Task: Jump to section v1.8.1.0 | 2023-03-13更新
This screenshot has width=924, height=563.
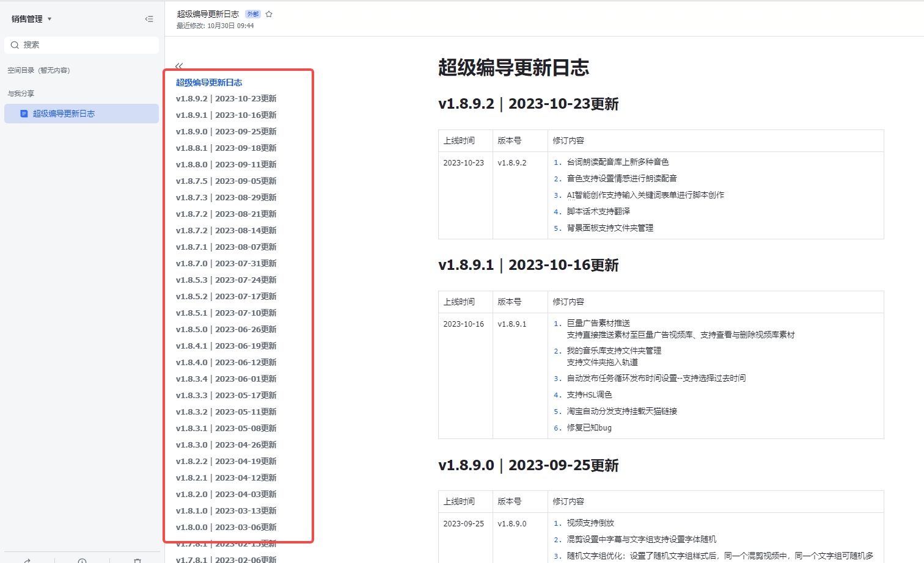Action: 226,510
